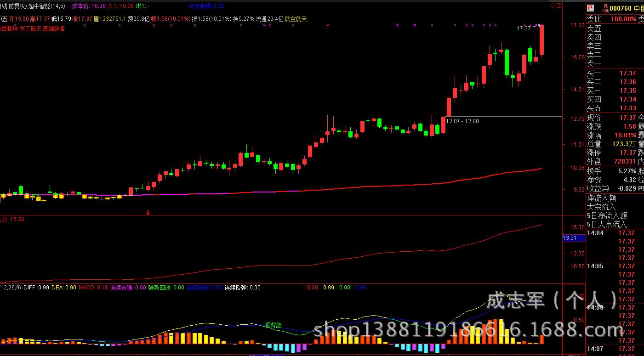This screenshot has height=356, width=644.
Task: Click the amplitude value 振1.58(10.01%)
Action: pos(211,19)
